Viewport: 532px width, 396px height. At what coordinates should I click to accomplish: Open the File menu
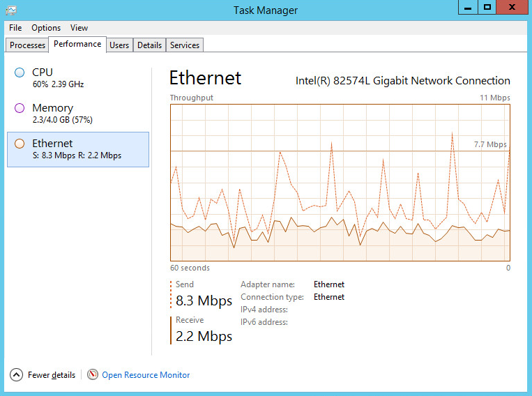coord(15,28)
